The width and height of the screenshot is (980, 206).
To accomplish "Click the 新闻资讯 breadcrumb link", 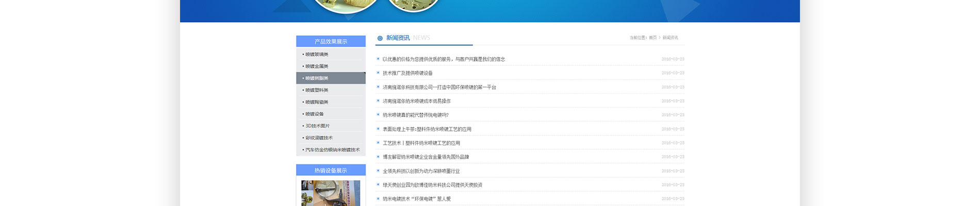I will pos(671,38).
